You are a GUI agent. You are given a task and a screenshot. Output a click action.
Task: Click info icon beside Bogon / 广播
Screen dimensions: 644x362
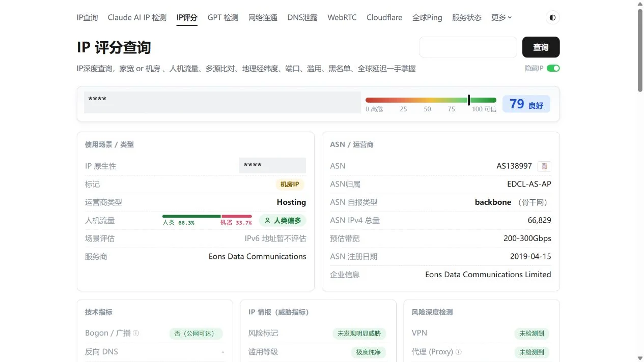point(136,334)
